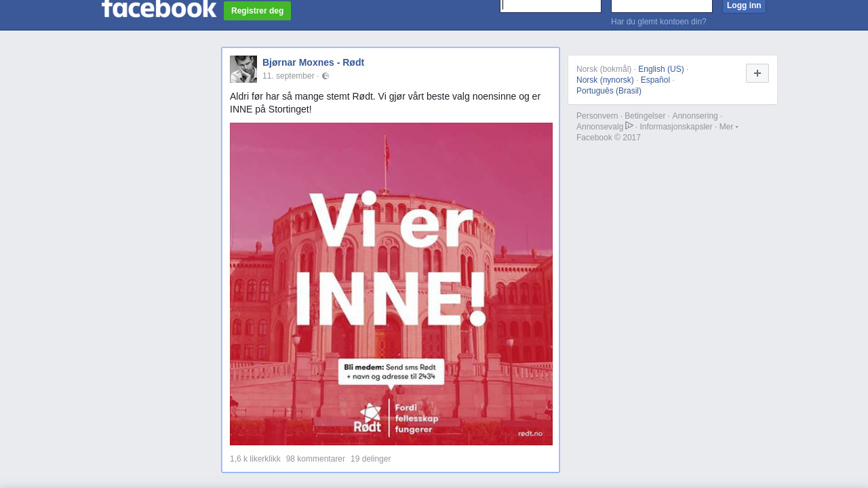Expand the Mer footer dropdown
This screenshot has height=488, width=868.
click(x=728, y=127)
